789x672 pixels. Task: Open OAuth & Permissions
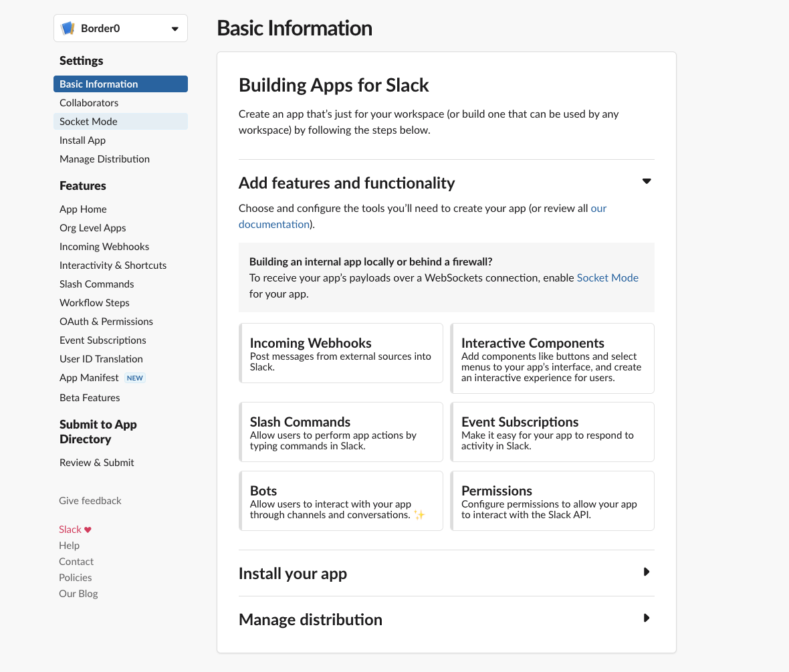coord(106,321)
